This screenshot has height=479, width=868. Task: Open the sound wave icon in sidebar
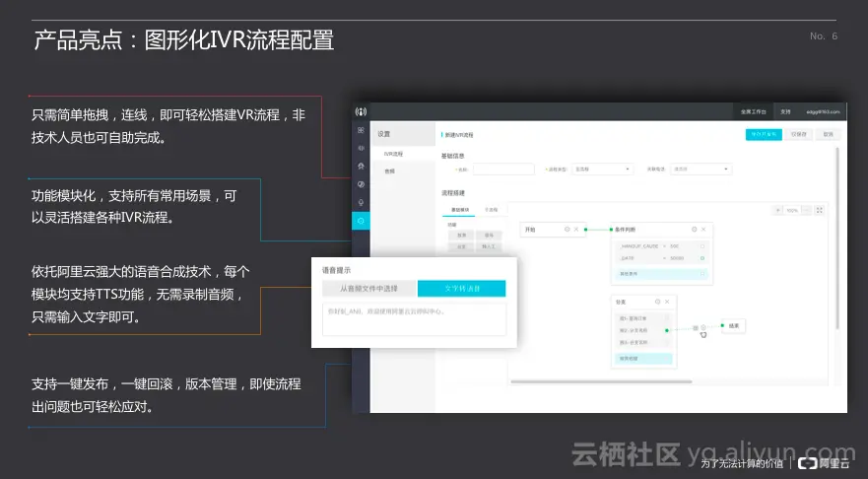click(x=361, y=148)
